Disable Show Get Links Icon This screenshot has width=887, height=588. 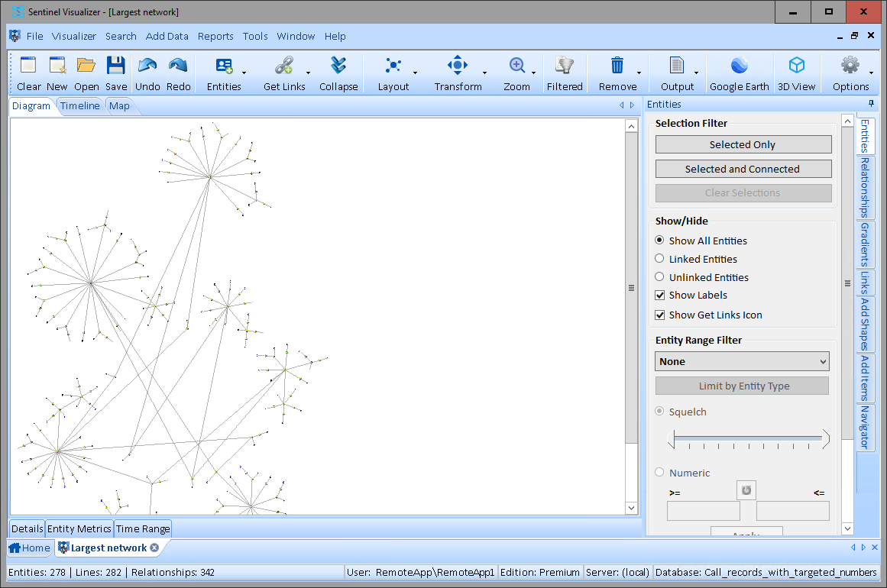pyautogui.click(x=659, y=314)
